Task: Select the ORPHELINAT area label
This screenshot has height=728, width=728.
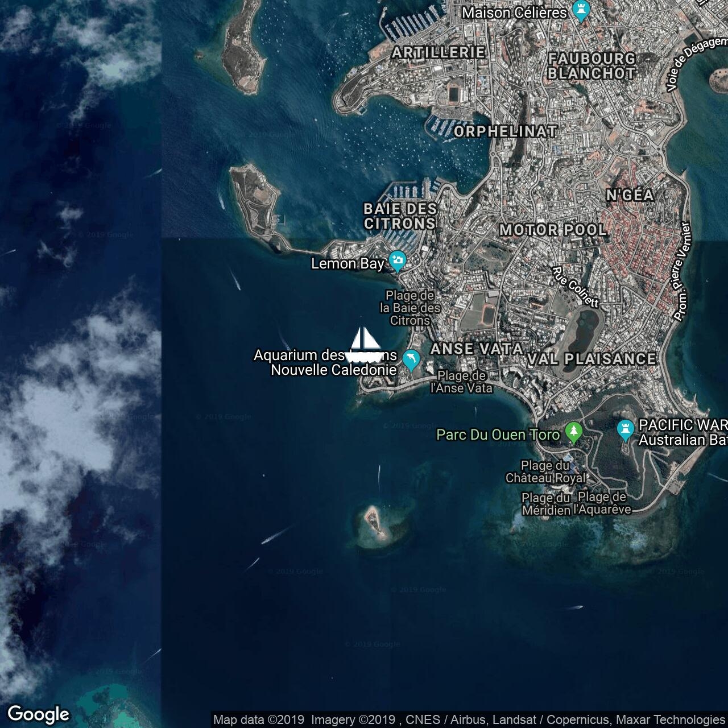Action: coord(505,131)
